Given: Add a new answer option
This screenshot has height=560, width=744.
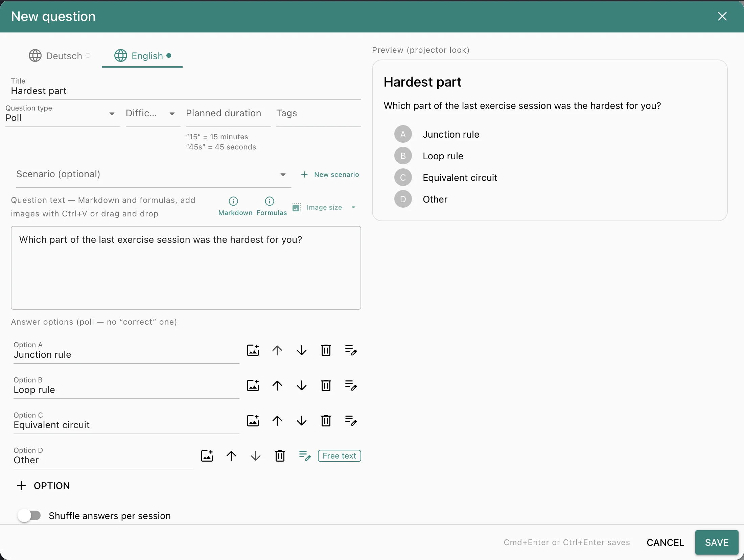Looking at the screenshot, I should coord(43,486).
